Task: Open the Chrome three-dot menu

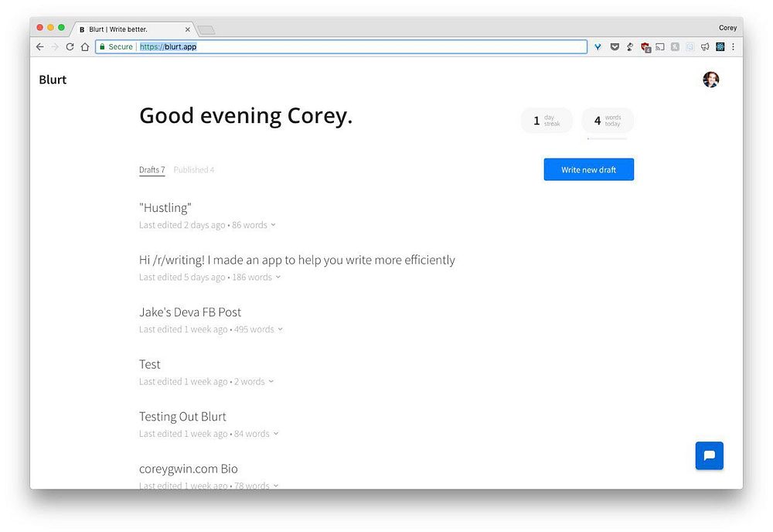Action: click(x=734, y=47)
